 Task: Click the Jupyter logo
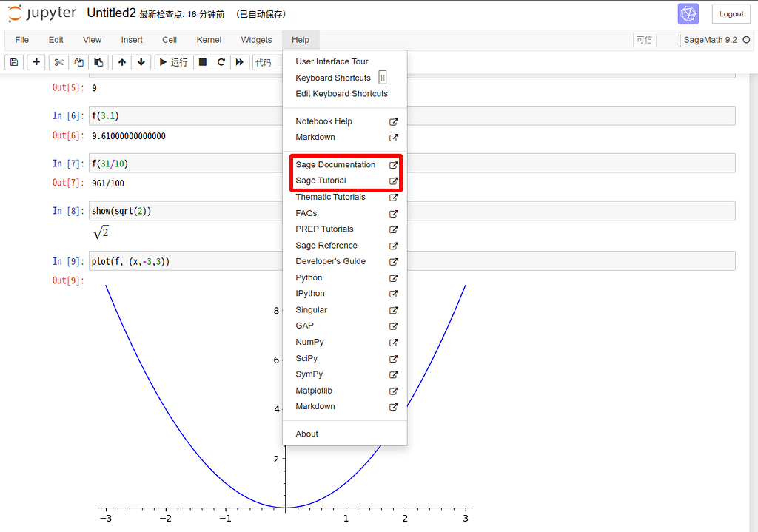tap(42, 13)
